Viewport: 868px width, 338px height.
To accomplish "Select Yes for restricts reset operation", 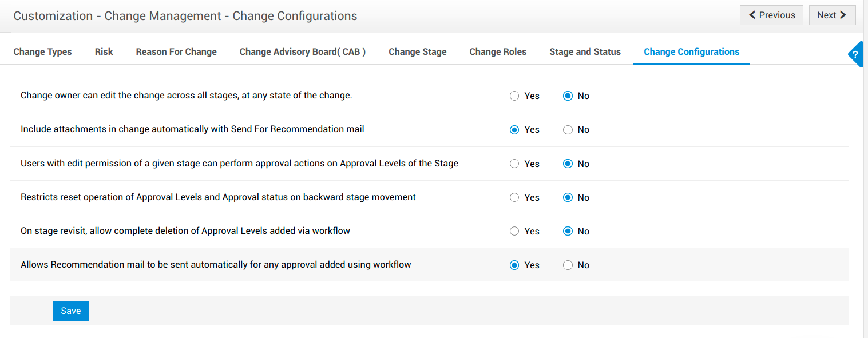I will tap(514, 197).
